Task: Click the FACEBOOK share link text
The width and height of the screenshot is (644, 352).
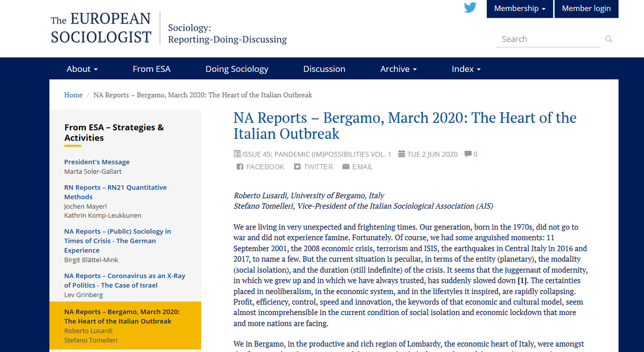Action: [x=265, y=167]
